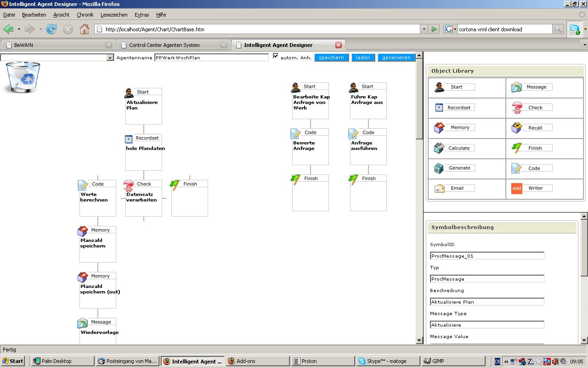The image size is (588, 368).
Task: Open the dropdown left of Agentenname
Action: point(110,58)
